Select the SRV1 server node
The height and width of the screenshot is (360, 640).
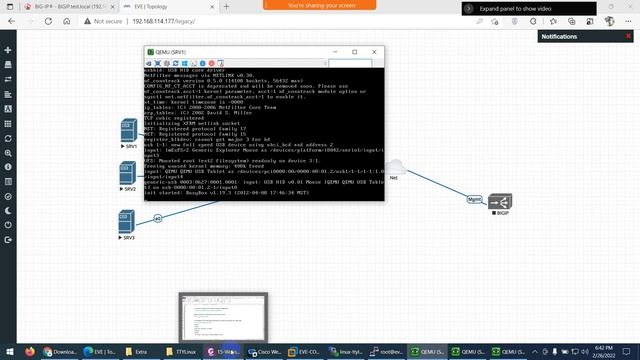coord(129,130)
